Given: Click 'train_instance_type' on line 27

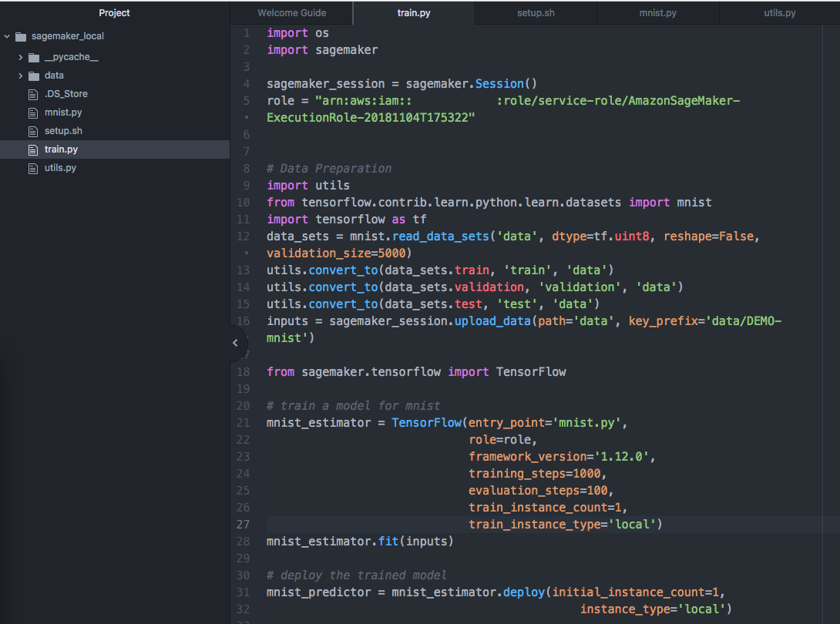Looking at the screenshot, I should pyautogui.click(x=535, y=525).
